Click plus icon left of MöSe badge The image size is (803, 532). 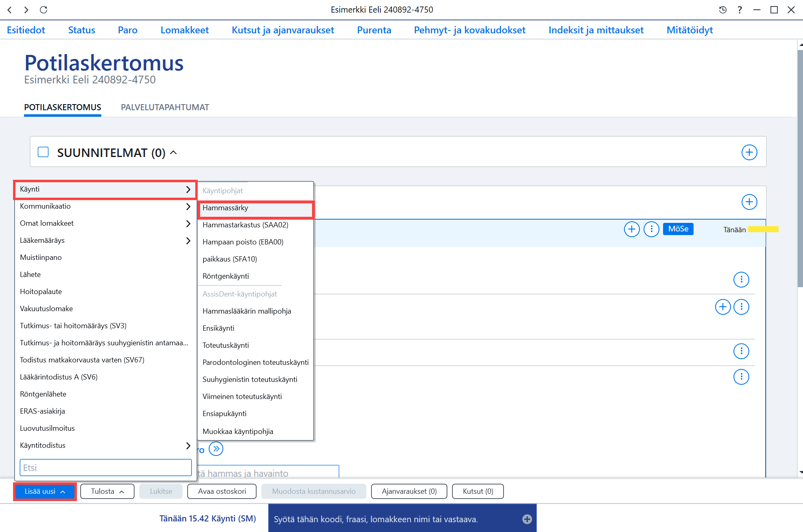[x=632, y=229]
